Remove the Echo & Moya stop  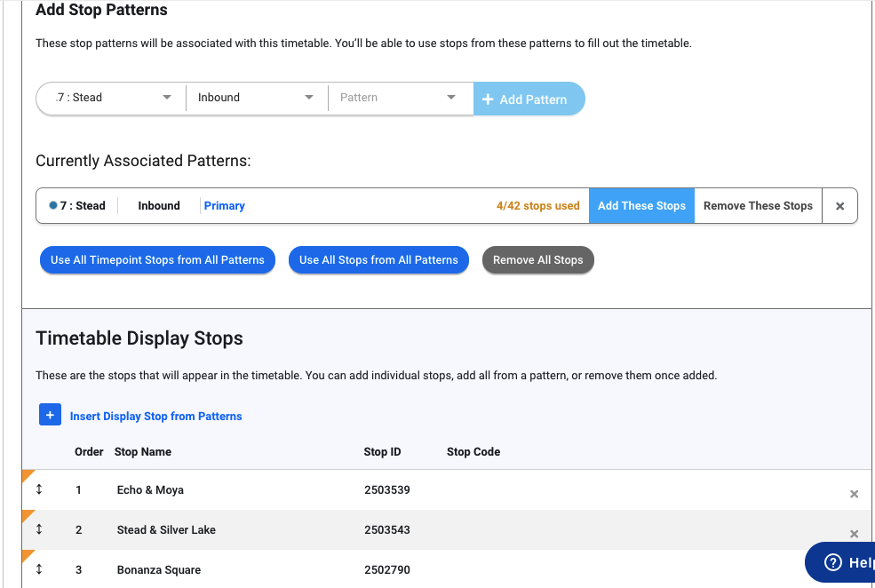854,494
